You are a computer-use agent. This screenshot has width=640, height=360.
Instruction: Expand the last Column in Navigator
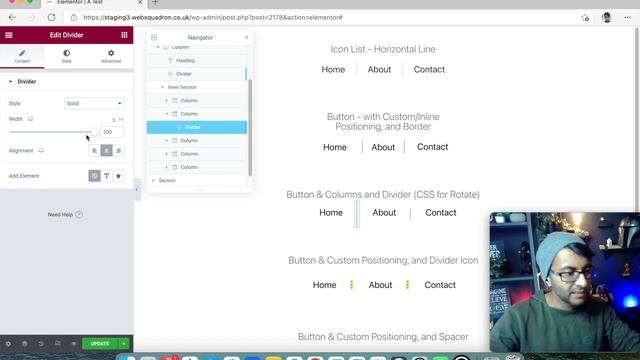pos(167,167)
